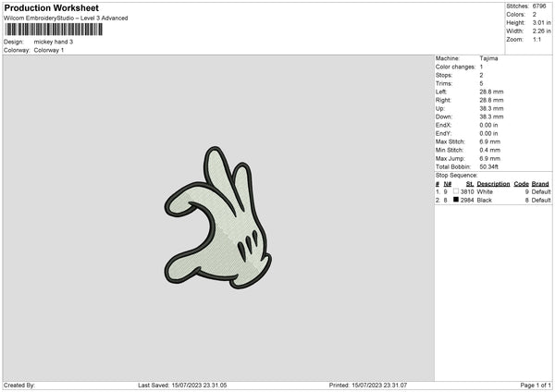This screenshot has height=392, width=555.
Task: Click the barcode under the worksheet title
Action: [x=54, y=30]
